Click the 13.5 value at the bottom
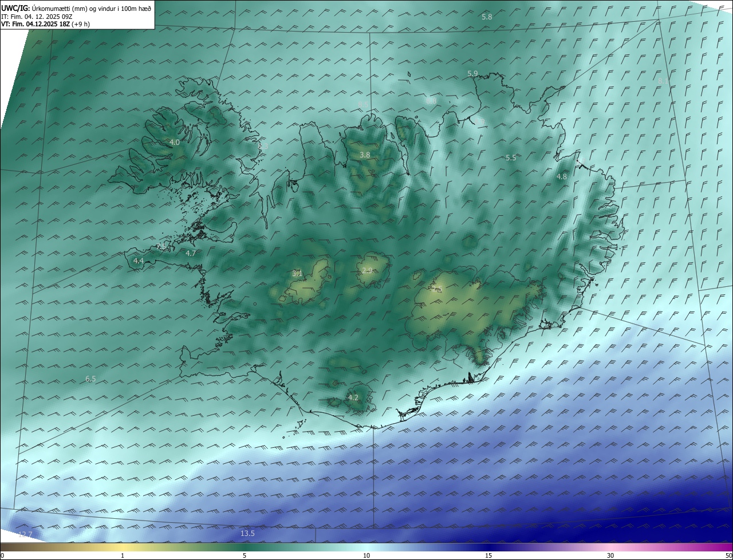The image size is (733, 560). tap(247, 534)
